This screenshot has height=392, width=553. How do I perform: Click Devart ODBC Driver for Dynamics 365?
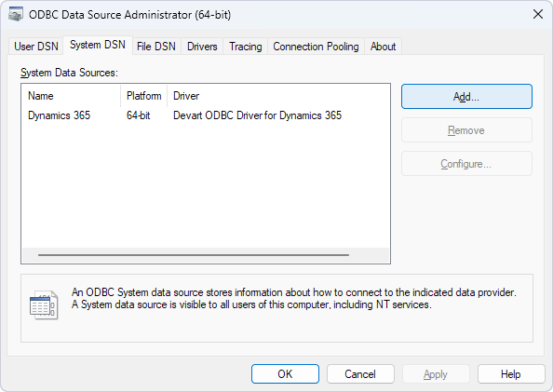(x=258, y=115)
